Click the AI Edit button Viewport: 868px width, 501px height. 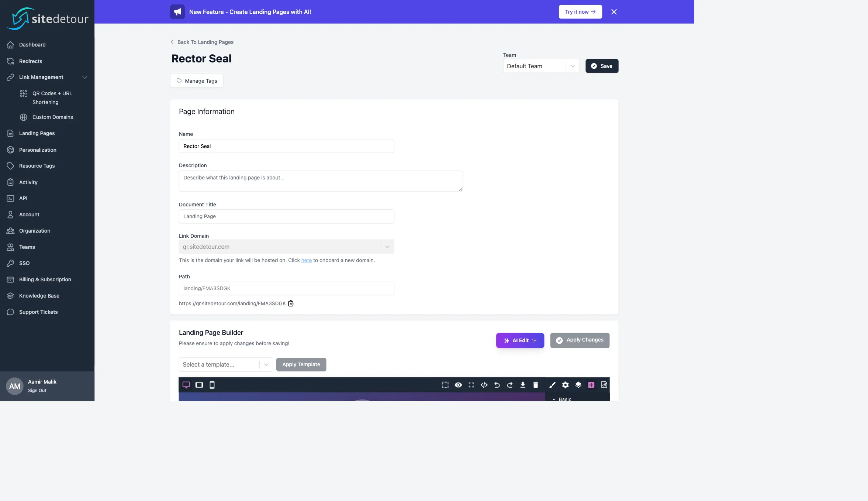tap(520, 340)
